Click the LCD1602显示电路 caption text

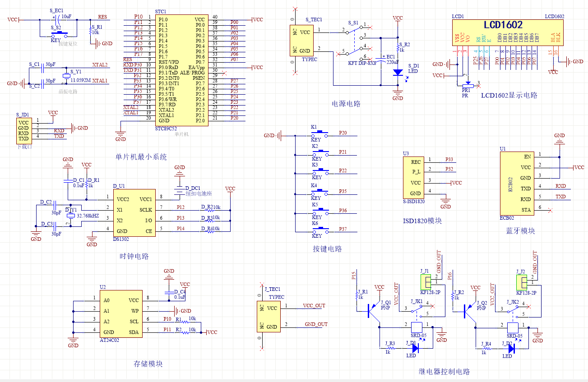click(x=509, y=95)
